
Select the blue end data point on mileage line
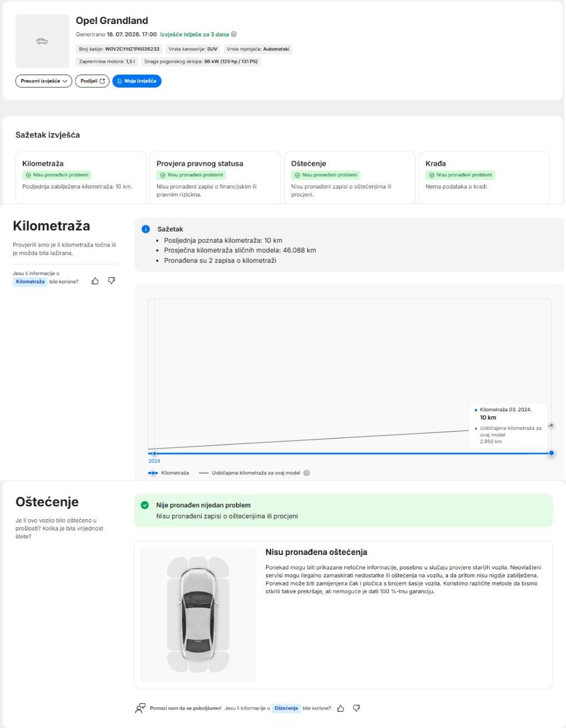pyautogui.click(x=552, y=453)
